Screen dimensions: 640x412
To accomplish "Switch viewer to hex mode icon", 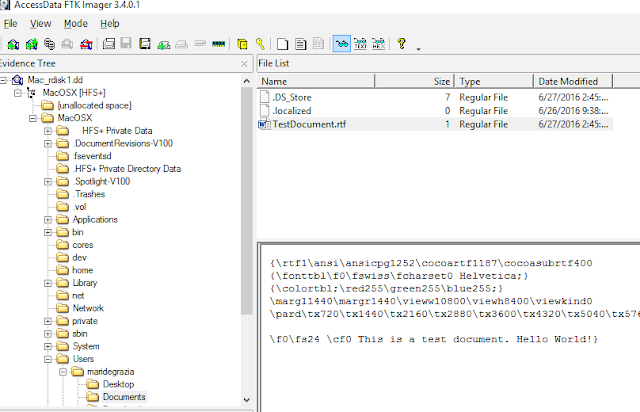I will click(x=378, y=44).
